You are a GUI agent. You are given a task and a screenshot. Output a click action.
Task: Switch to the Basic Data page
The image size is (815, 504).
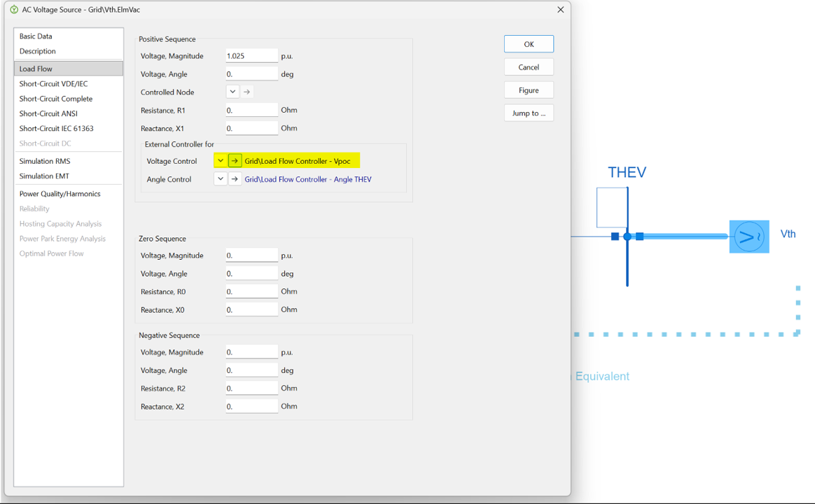[36, 36]
